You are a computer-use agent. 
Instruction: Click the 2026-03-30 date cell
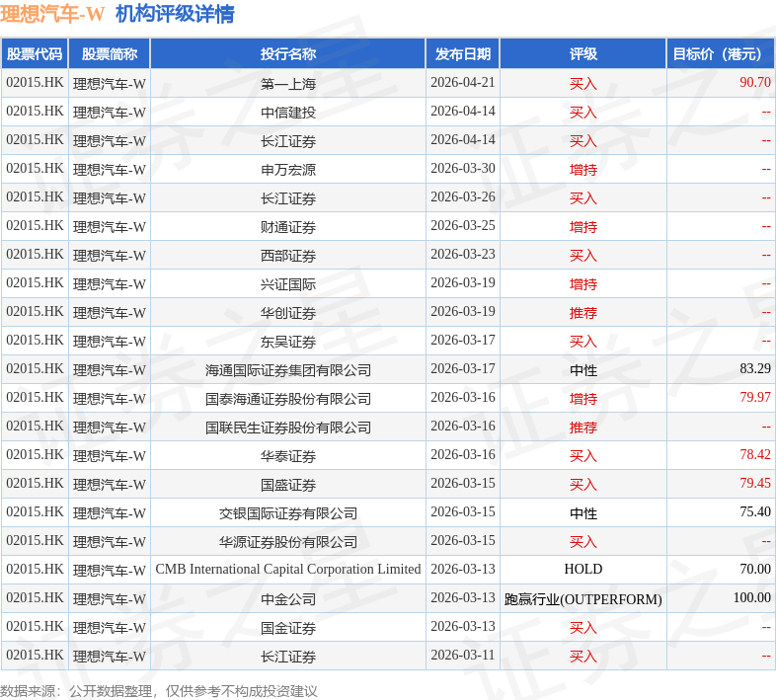coord(463,168)
